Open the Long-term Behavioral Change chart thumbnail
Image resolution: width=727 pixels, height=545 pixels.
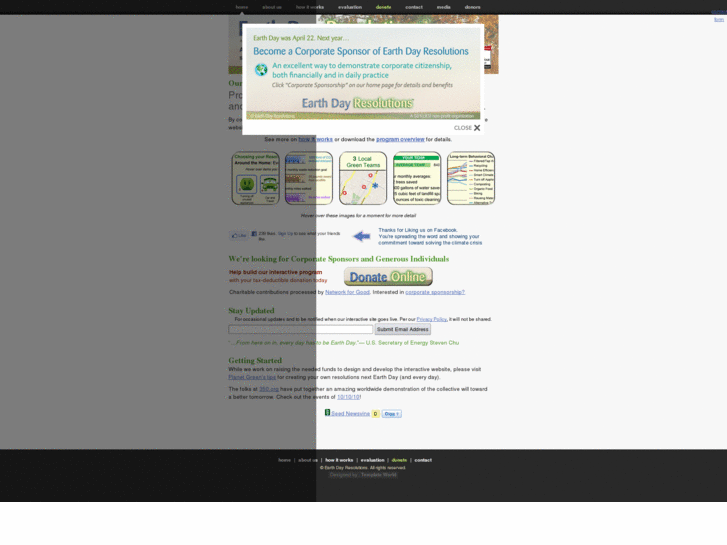(471, 178)
